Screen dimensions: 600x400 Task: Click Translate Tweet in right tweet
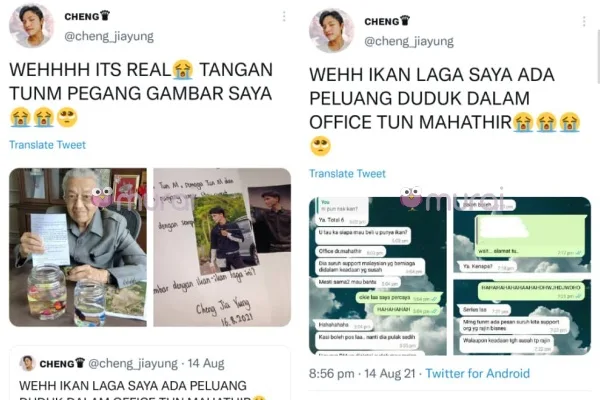(x=347, y=173)
